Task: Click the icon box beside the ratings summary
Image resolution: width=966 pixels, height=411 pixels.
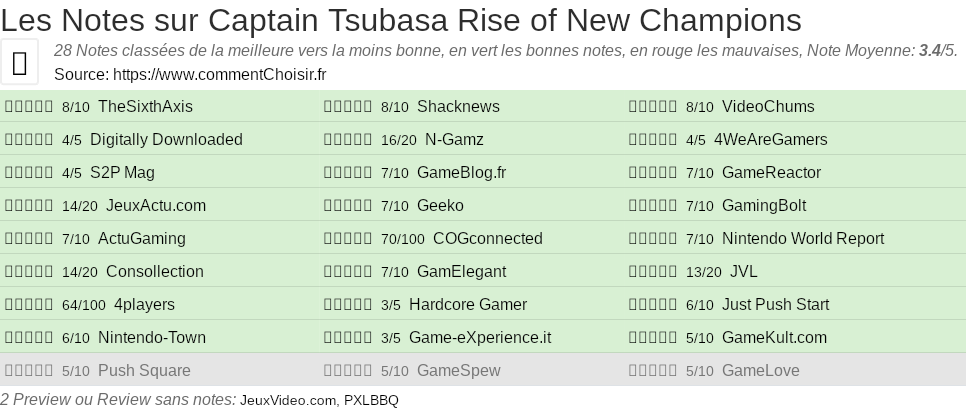Action: coord(20,62)
